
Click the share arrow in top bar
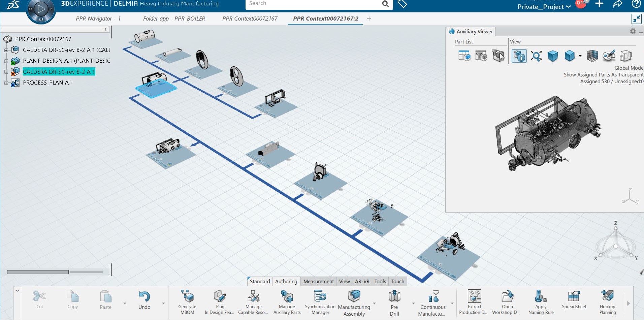617,4
